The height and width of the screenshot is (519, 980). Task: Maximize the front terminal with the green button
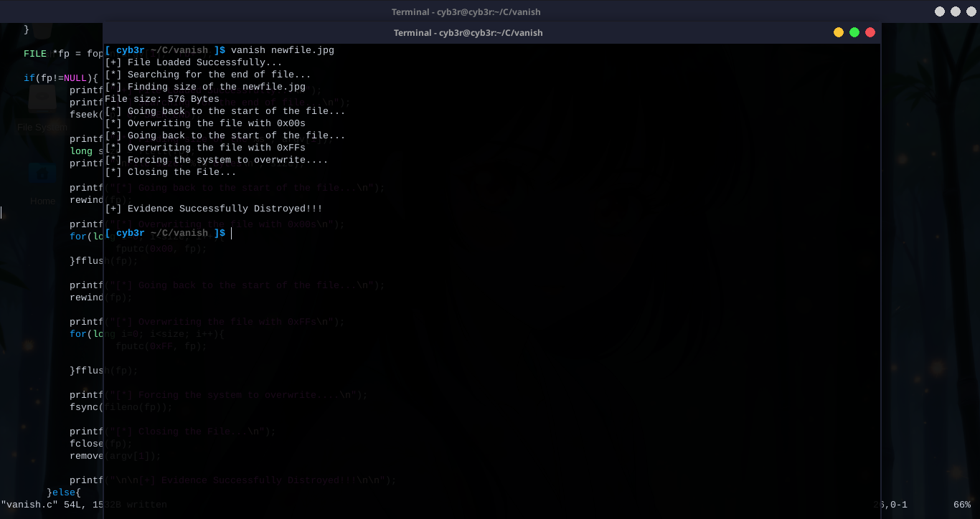tap(854, 32)
